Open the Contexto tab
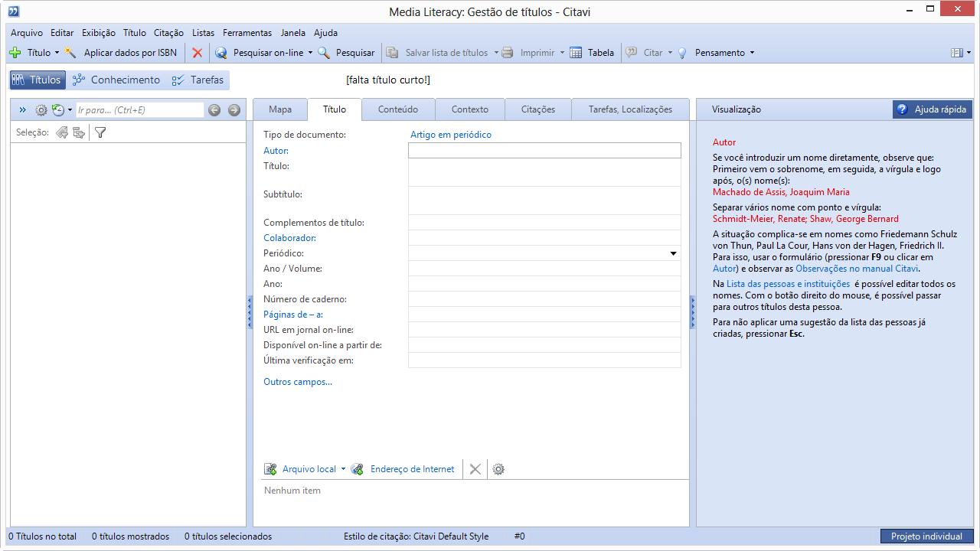980x551 pixels. click(x=470, y=109)
